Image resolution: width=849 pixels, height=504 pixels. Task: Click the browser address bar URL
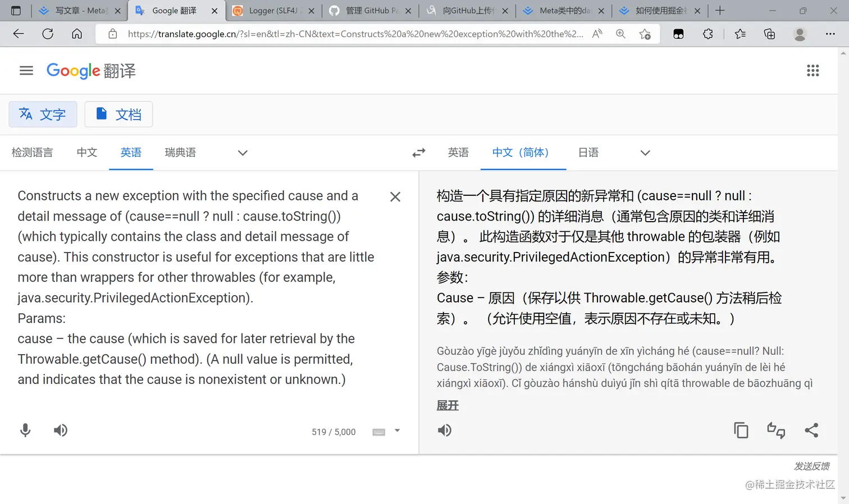coord(355,34)
